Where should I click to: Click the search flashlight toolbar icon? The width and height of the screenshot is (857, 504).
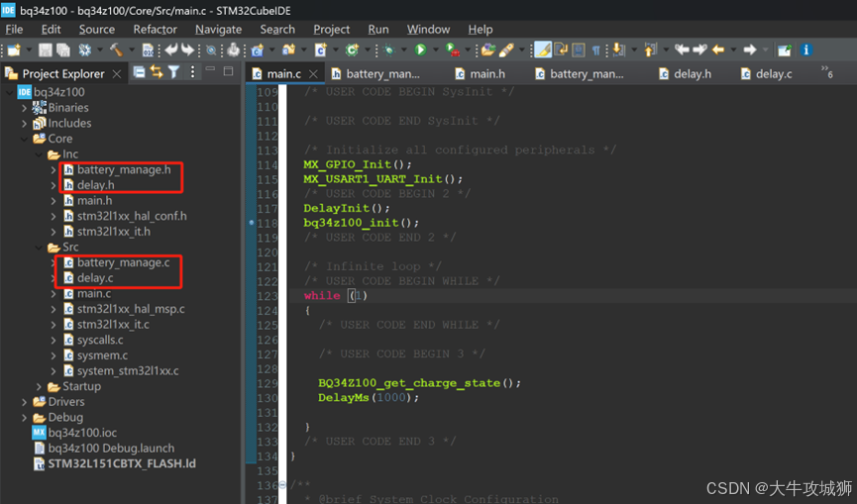(506, 50)
